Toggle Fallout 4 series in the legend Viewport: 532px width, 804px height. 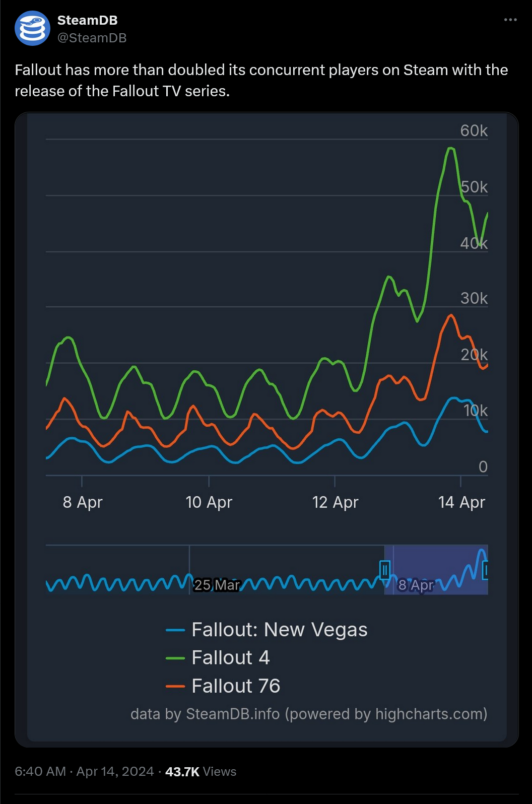[231, 657]
